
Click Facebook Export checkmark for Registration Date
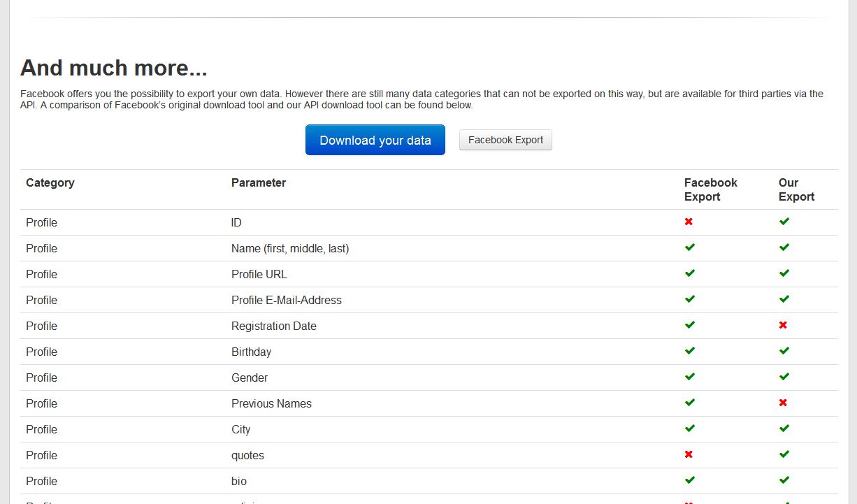coord(690,325)
